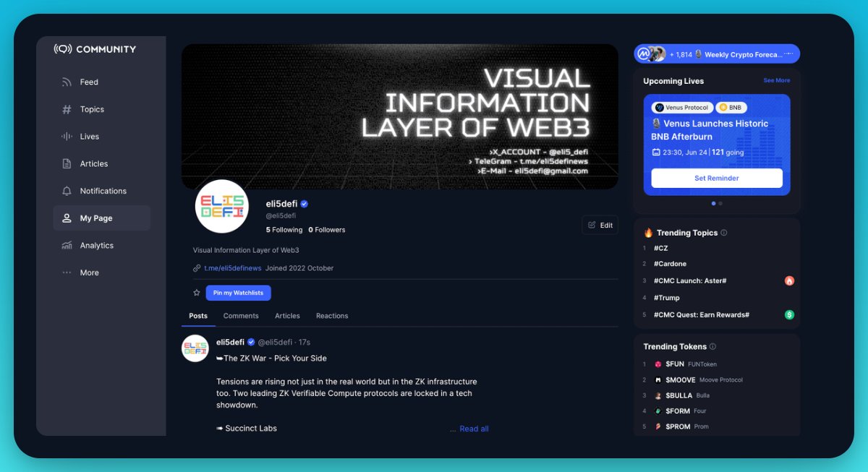Click the @eli5defi handle in the post header
The width and height of the screenshot is (868, 472).
coord(275,342)
